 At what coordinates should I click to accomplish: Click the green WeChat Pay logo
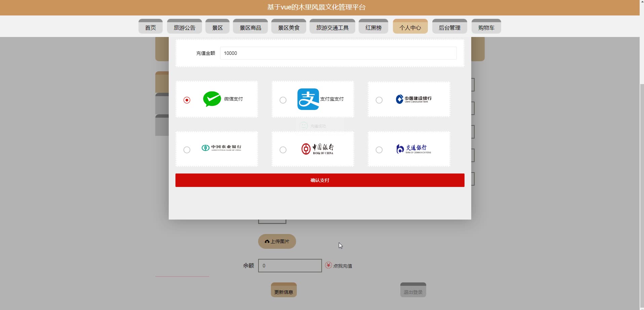[x=212, y=99]
